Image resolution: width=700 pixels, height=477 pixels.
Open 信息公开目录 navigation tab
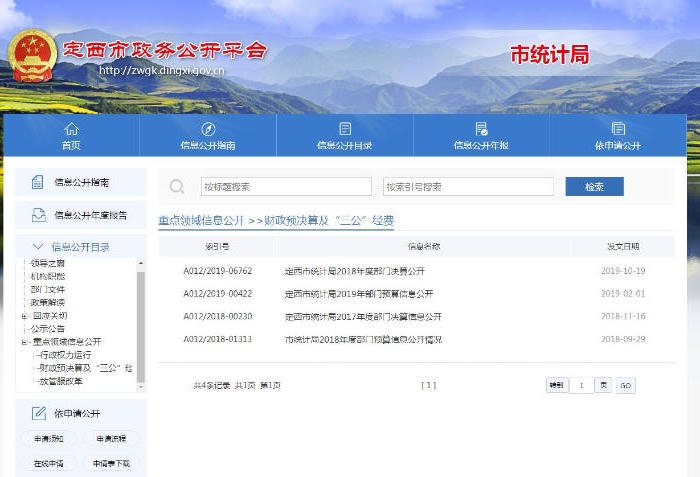pyautogui.click(x=345, y=135)
